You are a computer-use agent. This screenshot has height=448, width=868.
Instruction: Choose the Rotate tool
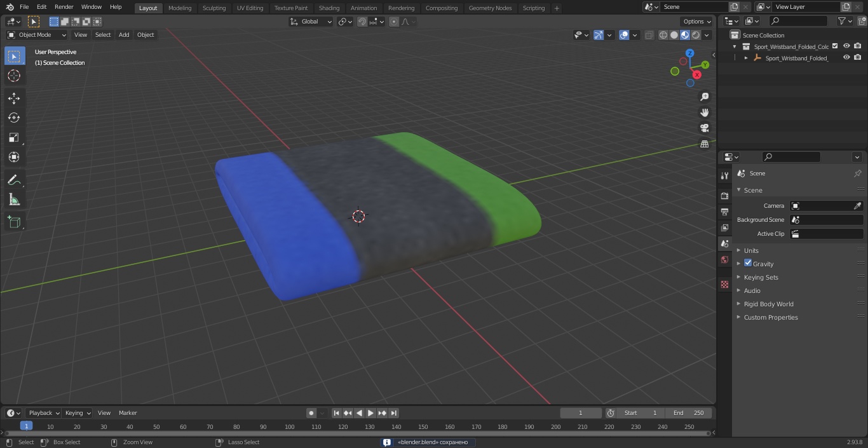14,118
